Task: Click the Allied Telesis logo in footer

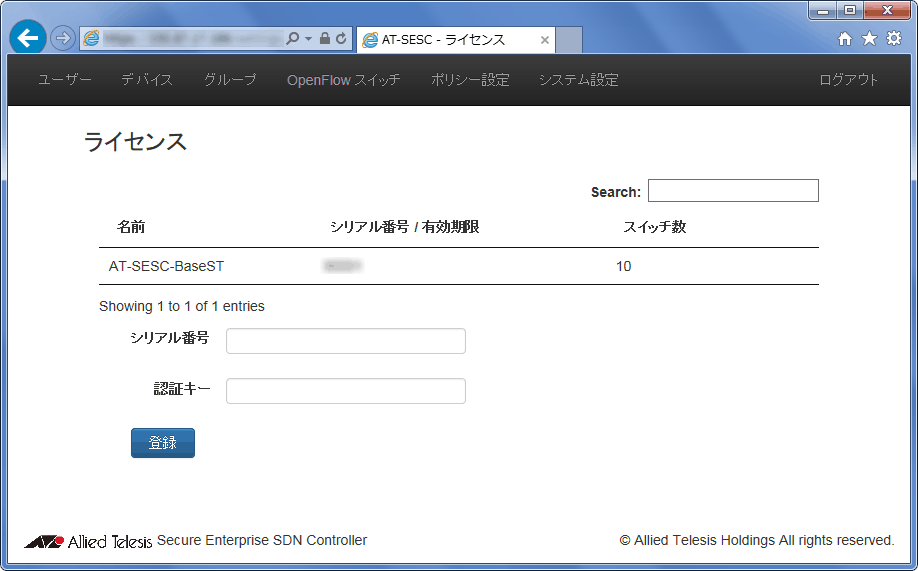Action: (88, 541)
